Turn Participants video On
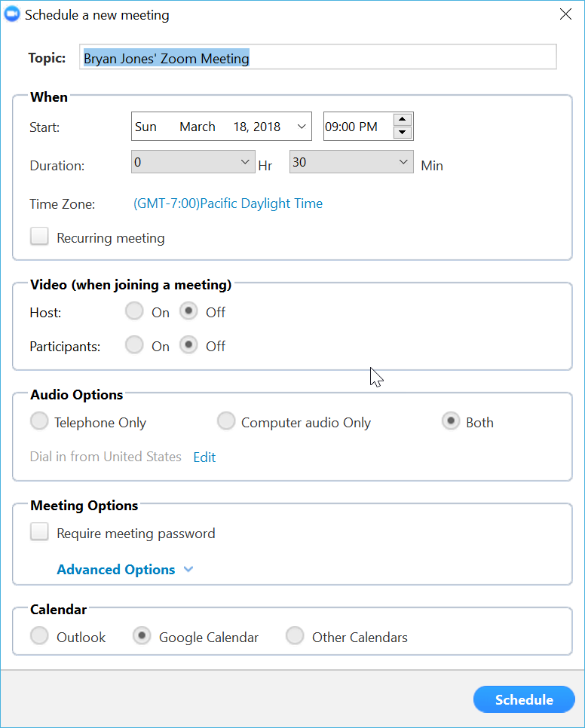 135,345
